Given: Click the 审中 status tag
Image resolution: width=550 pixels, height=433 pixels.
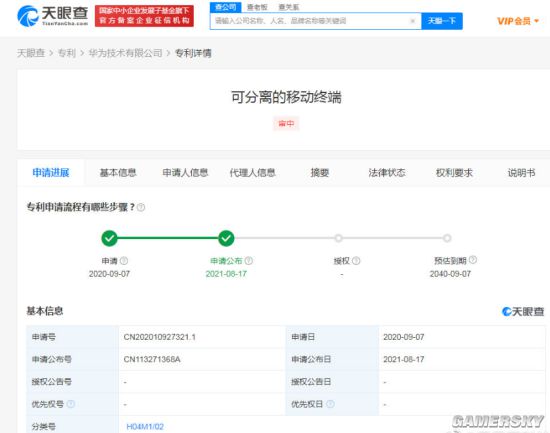Looking at the screenshot, I should [286, 124].
